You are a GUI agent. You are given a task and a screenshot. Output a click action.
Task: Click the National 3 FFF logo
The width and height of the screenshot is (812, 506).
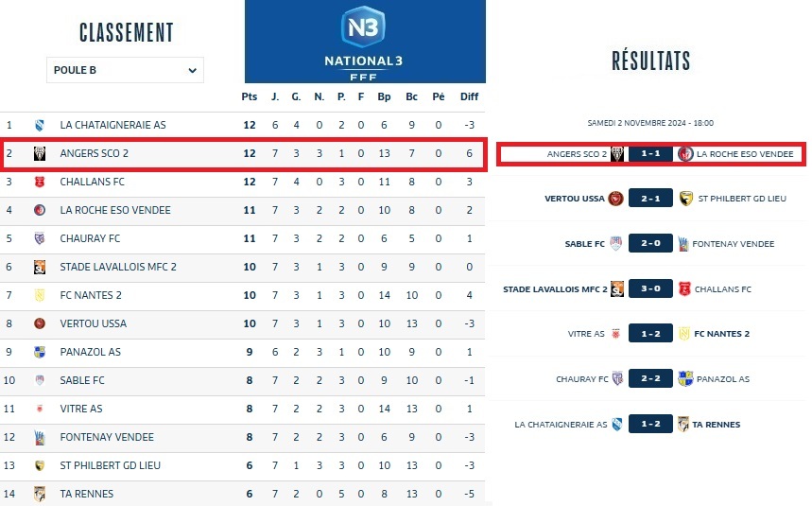click(x=365, y=41)
